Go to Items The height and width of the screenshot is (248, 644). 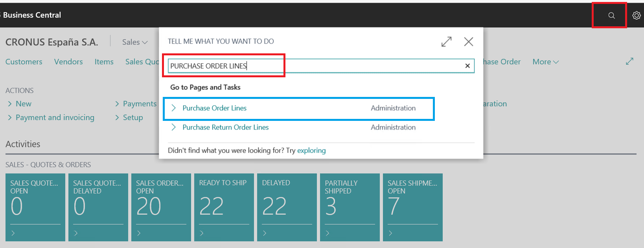104,62
